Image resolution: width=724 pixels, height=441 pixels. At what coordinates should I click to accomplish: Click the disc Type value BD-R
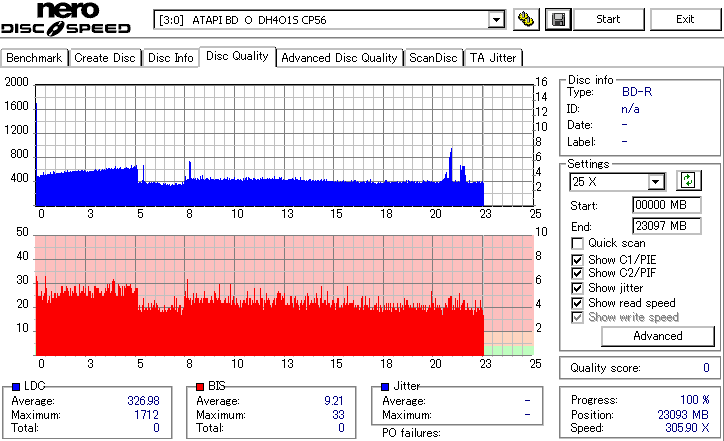(637, 92)
